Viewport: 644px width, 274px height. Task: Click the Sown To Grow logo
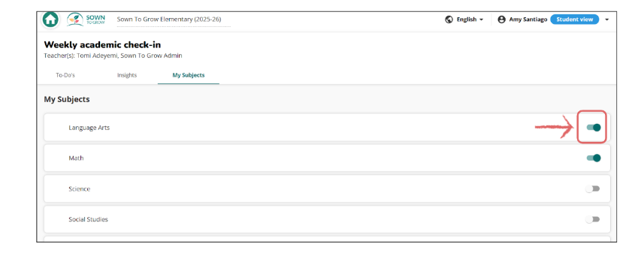[86, 20]
